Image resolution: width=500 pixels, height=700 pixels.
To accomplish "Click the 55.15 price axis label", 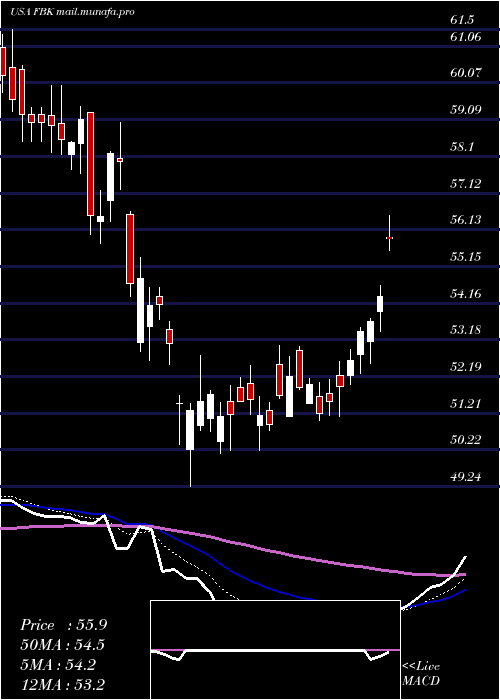I will 466,256.
